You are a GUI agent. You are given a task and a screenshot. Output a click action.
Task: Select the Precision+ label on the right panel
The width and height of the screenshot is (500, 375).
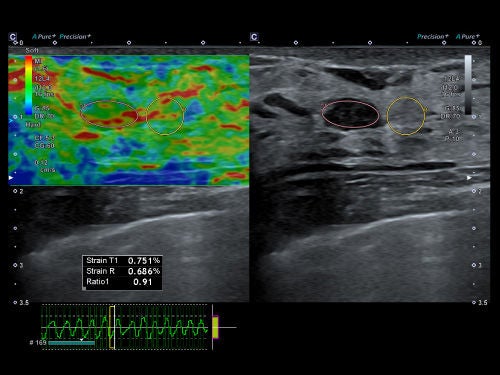433,36
